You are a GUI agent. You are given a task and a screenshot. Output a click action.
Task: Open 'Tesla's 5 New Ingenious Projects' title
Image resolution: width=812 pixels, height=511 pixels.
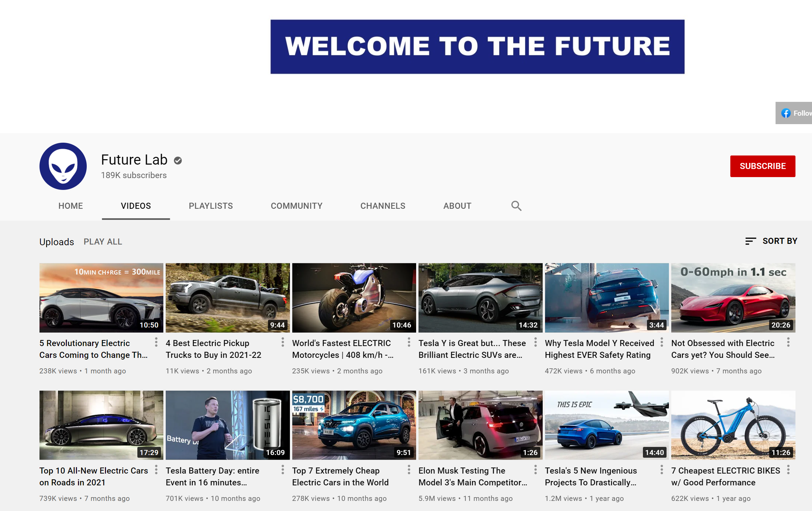point(591,477)
